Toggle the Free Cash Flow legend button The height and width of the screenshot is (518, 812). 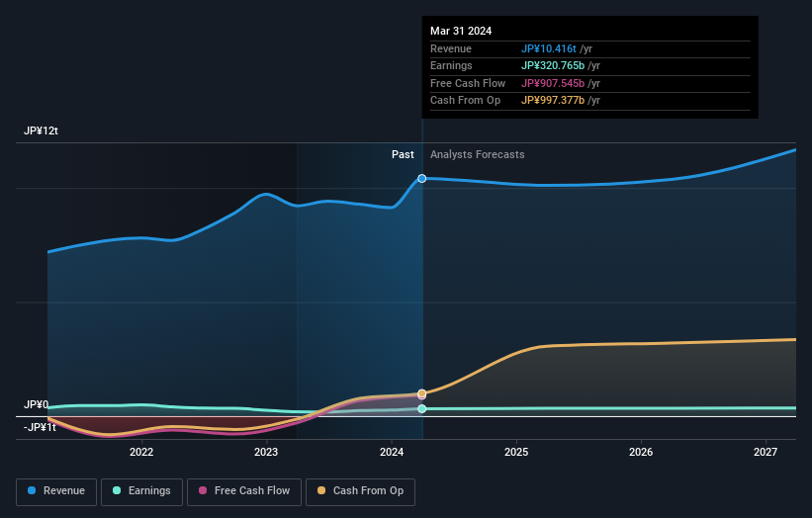click(x=244, y=491)
